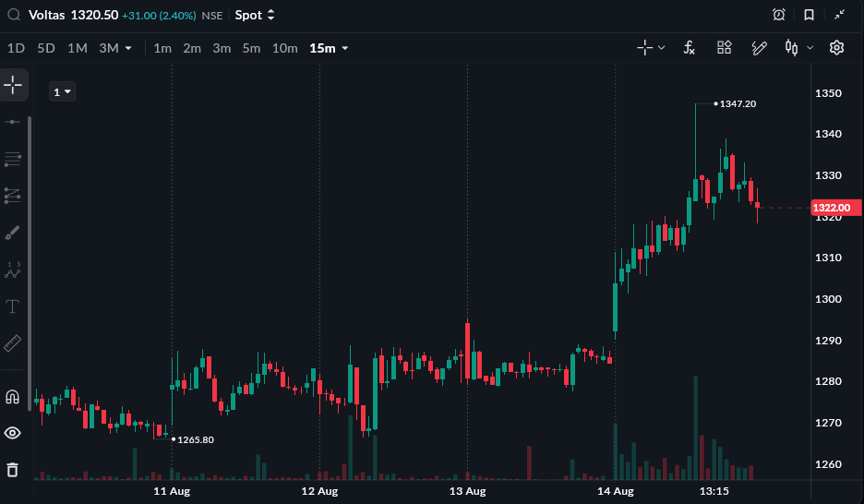
Task: Click the 14 Aug date label
Action: (616, 491)
